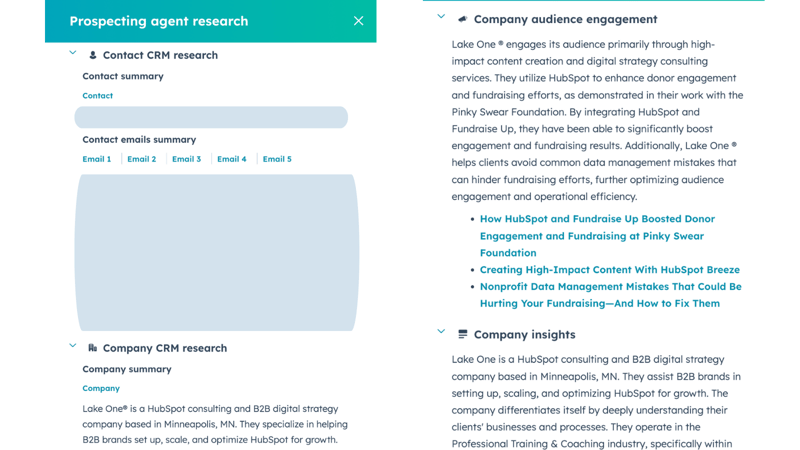The image size is (800, 450).
Task: Collapse the Contact CRM research section
Action: pos(73,53)
